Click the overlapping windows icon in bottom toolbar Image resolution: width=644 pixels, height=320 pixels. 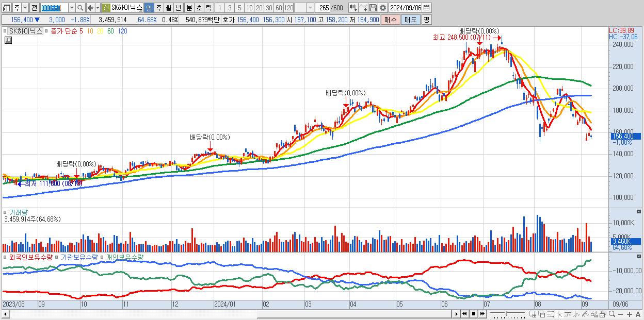(542, 314)
